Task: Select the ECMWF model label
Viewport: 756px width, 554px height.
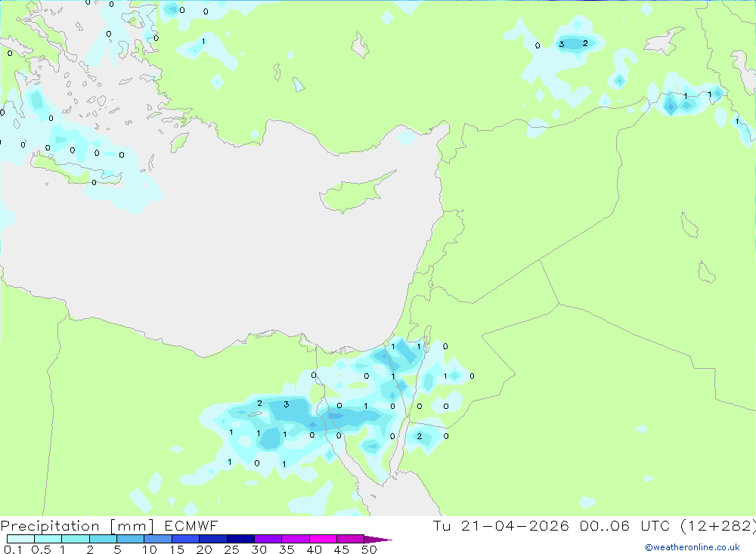Action: click(x=191, y=525)
